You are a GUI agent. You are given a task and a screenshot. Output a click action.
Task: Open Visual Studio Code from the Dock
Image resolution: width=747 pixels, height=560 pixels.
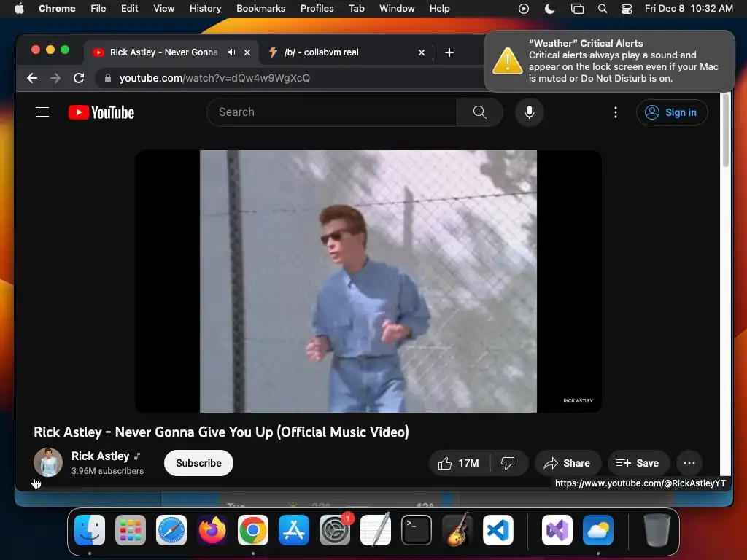tap(498, 530)
